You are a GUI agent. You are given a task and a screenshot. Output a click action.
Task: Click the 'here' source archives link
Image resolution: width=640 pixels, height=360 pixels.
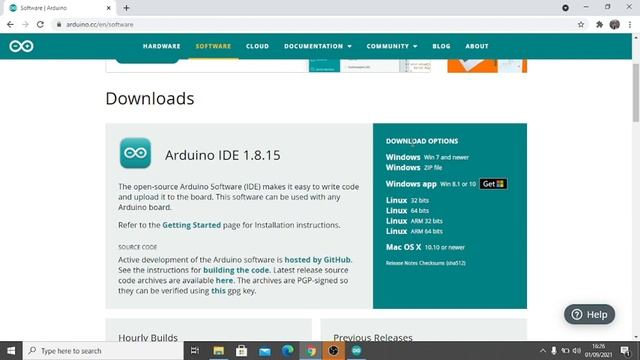pyautogui.click(x=224, y=280)
